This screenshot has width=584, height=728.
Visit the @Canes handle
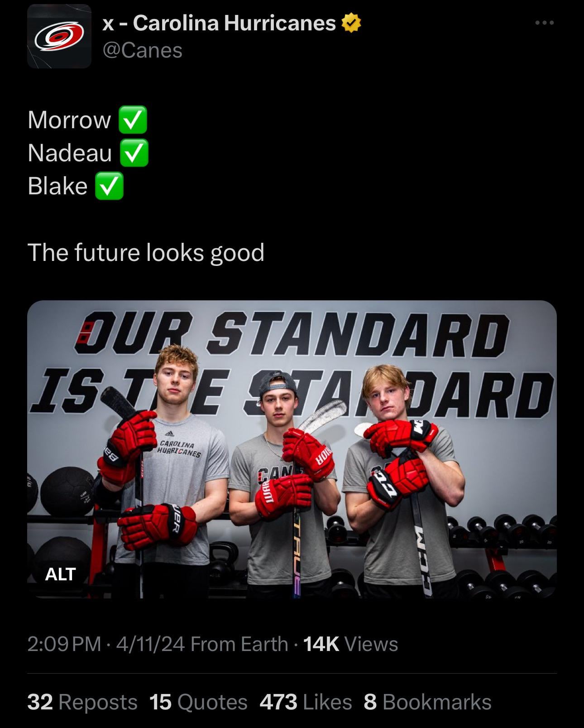(x=143, y=50)
